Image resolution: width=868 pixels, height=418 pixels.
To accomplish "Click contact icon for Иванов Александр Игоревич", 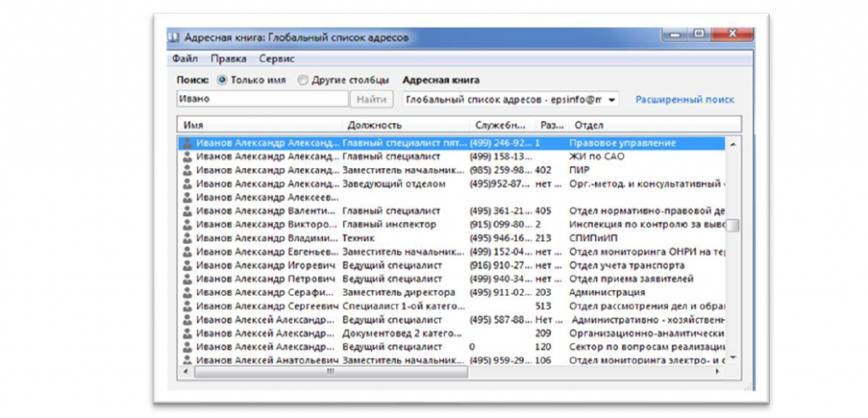I will (x=187, y=265).
